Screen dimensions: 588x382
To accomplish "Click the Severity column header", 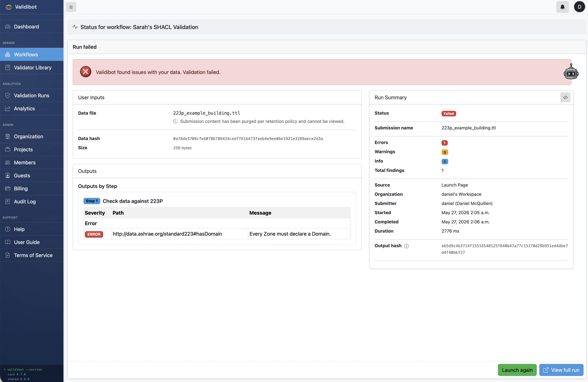I will click(95, 213).
